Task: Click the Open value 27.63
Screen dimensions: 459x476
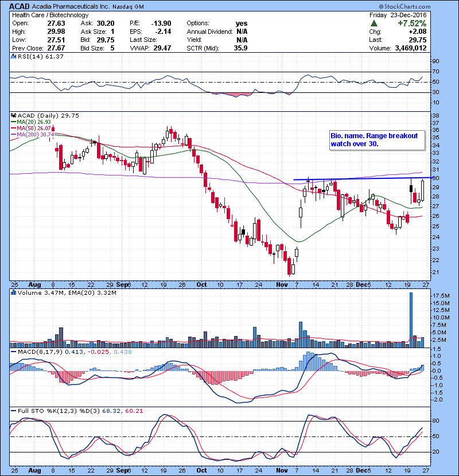Action: click(x=56, y=24)
